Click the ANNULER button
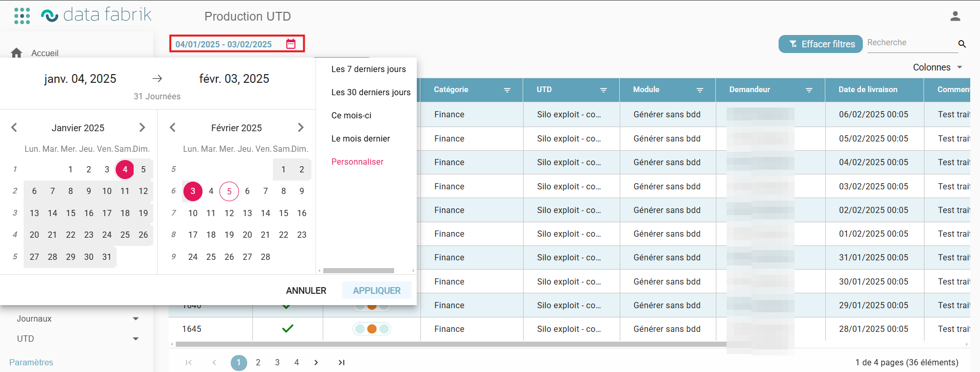Screen dimensions: 980x372 tap(306, 291)
